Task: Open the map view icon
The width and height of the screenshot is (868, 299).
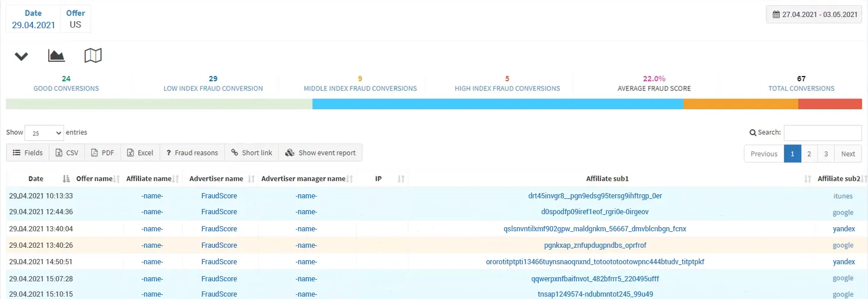Action: [x=93, y=56]
